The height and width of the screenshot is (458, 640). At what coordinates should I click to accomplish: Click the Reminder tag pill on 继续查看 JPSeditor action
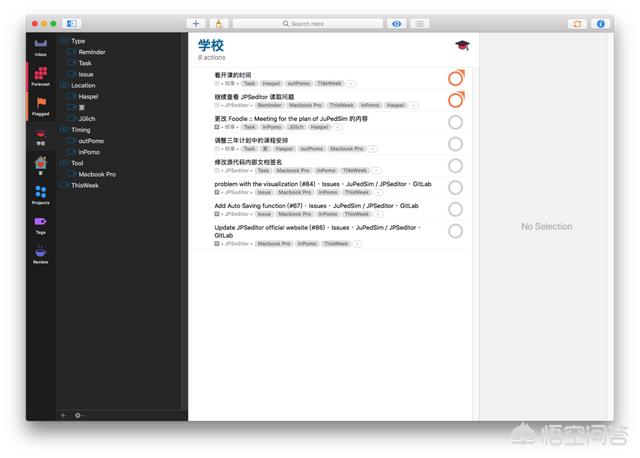tap(269, 105)
